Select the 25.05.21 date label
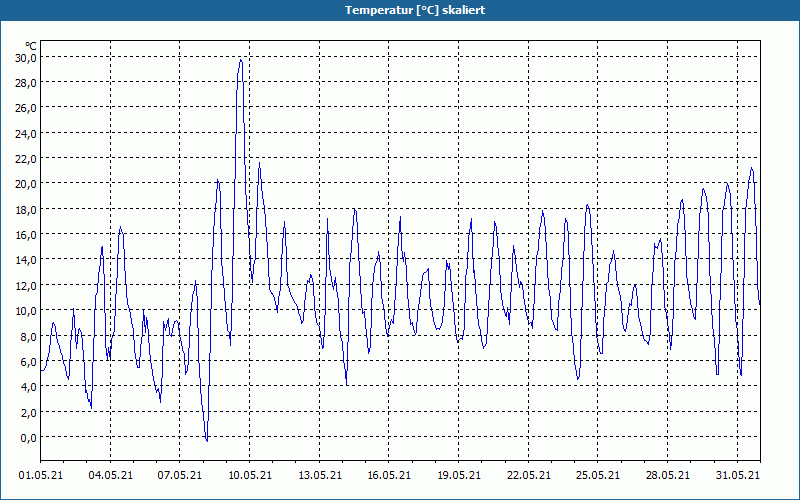The image size is (800, 500). tap(598, 475)
